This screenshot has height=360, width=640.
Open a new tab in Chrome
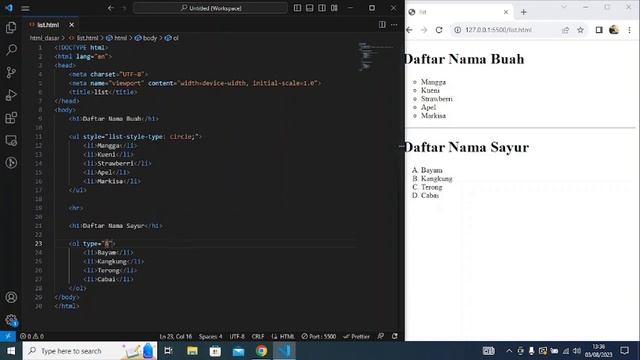524,12
